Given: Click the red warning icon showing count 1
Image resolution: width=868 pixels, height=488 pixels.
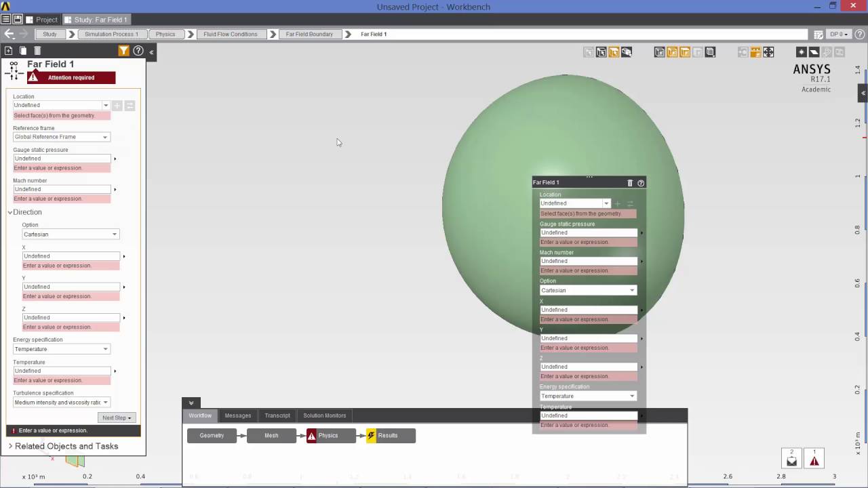Looking at the screenshot, I should 814,457.
